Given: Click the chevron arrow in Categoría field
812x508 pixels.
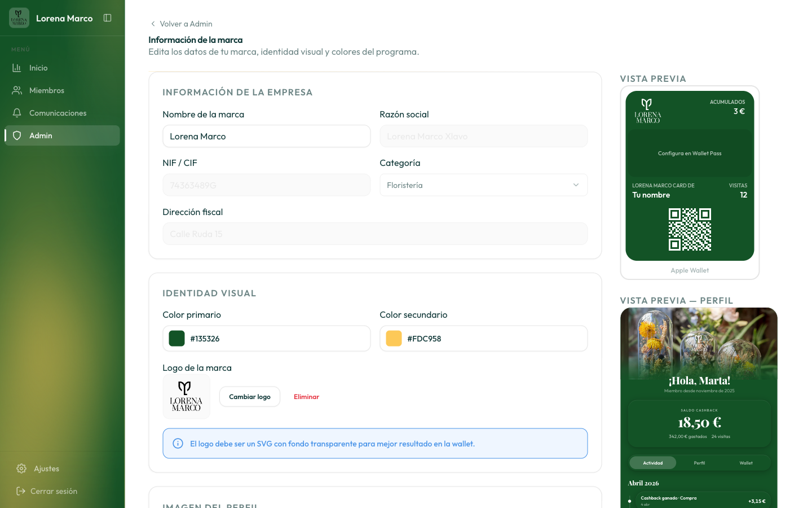Looking at the screenshot, I should [x=576, y=185].
